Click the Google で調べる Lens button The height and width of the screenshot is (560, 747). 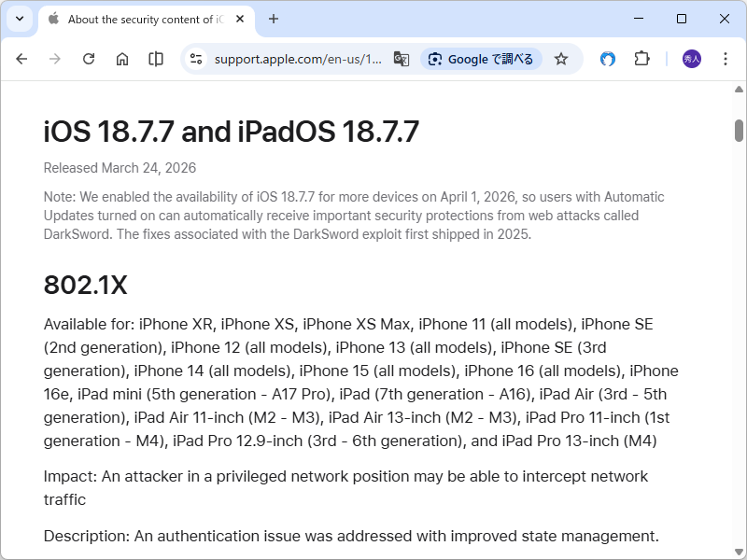481,59
